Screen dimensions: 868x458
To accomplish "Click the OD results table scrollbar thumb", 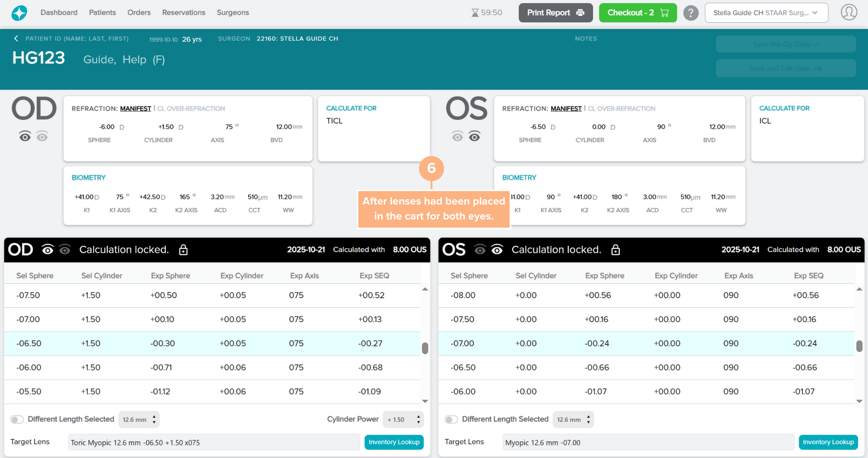I will click(x=425, y=348).
